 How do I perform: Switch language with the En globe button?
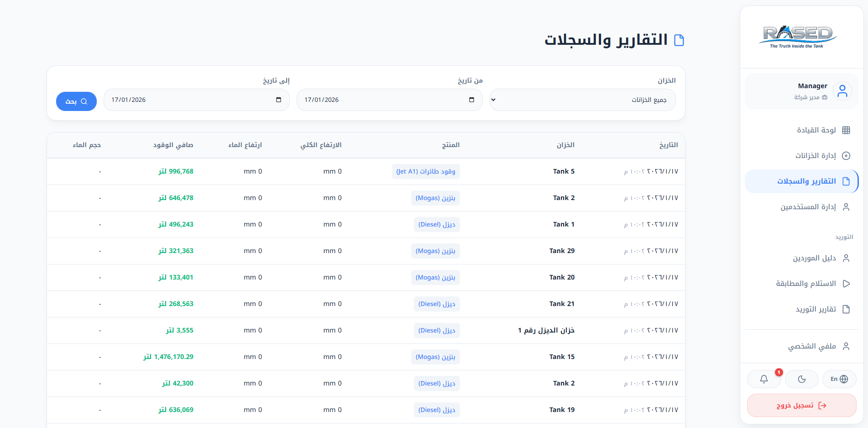[839, 379]
